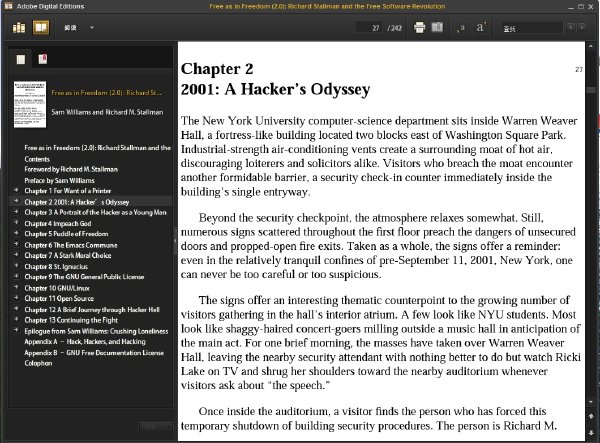Viewport: 600px width, 443px height.
Task: Click the page number field showing 27
Action: [x=369, y=28]
